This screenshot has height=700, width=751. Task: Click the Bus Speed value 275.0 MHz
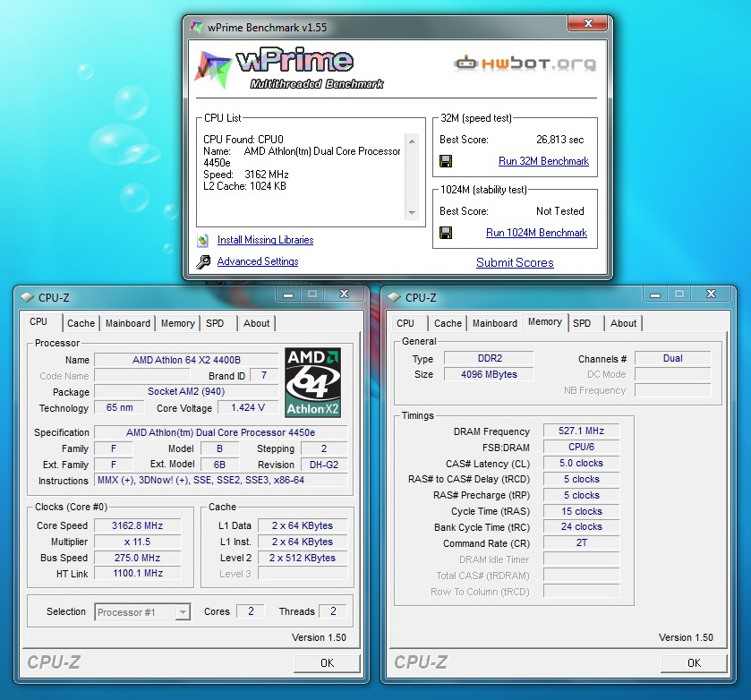[138, 558]
